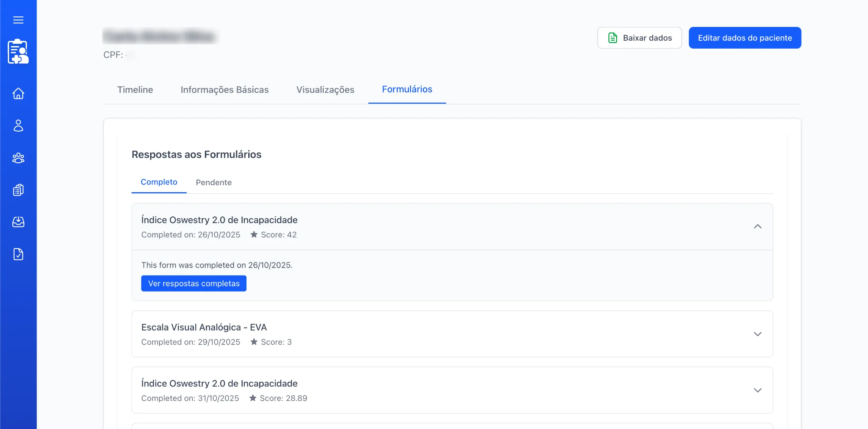This screenshot has width=868, height=429.
Task: Expand the Oswestry form scored 28.89
Action: (757, 390)
